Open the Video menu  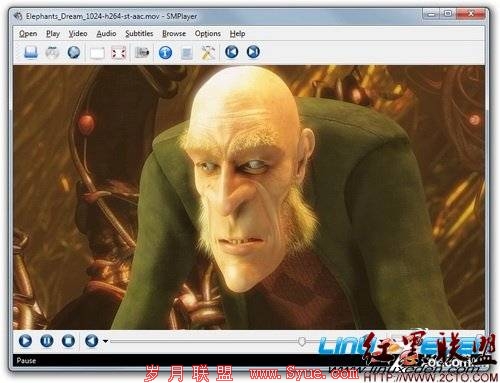[x=78, y=33]
